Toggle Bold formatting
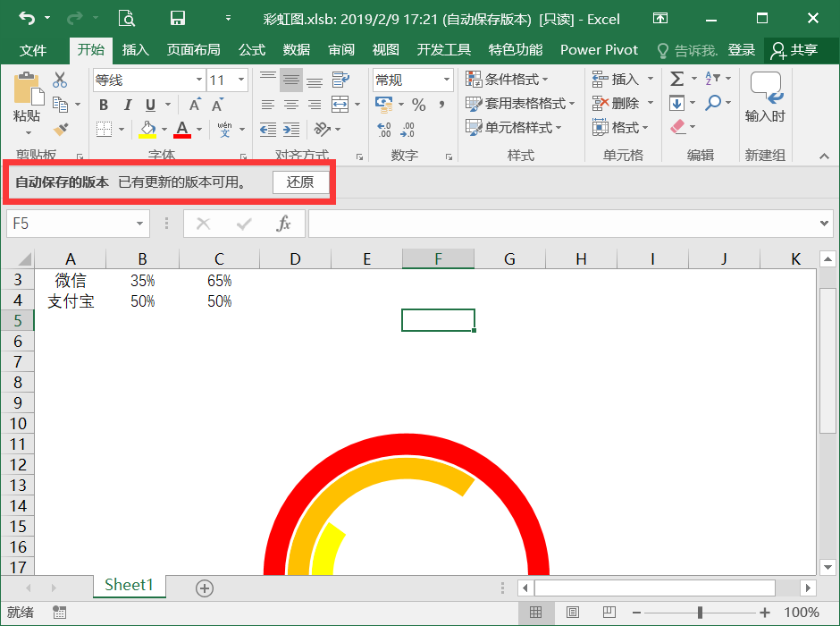The image size is (840, 626). (x=104, y=105)
